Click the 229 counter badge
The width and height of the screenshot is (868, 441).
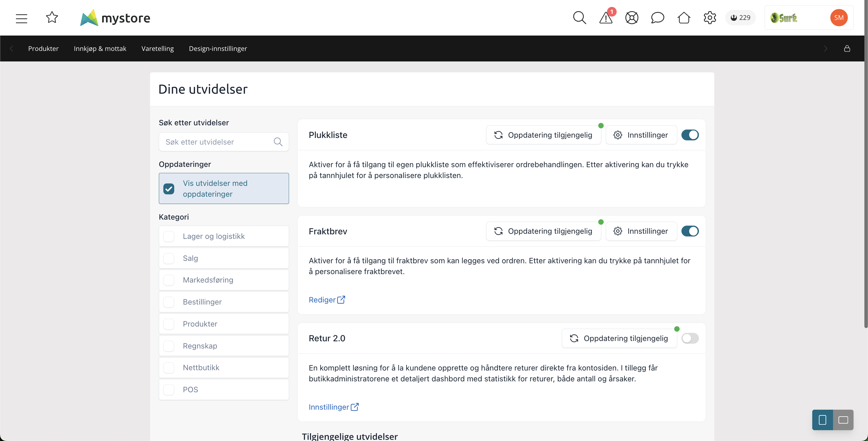[x=740, y=17]
